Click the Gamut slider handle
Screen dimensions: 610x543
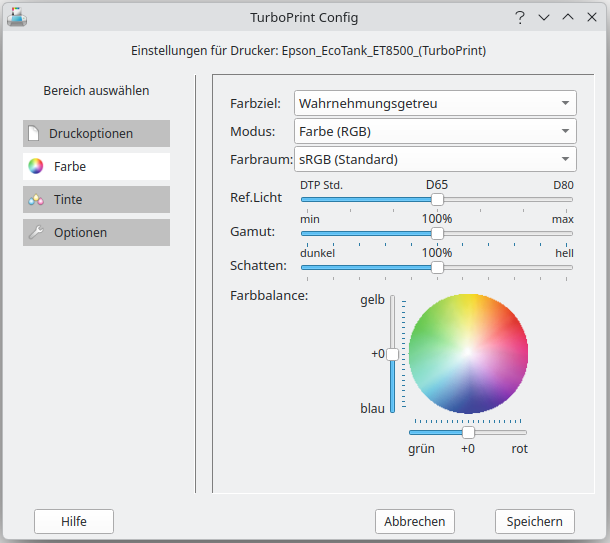[437, 233]
